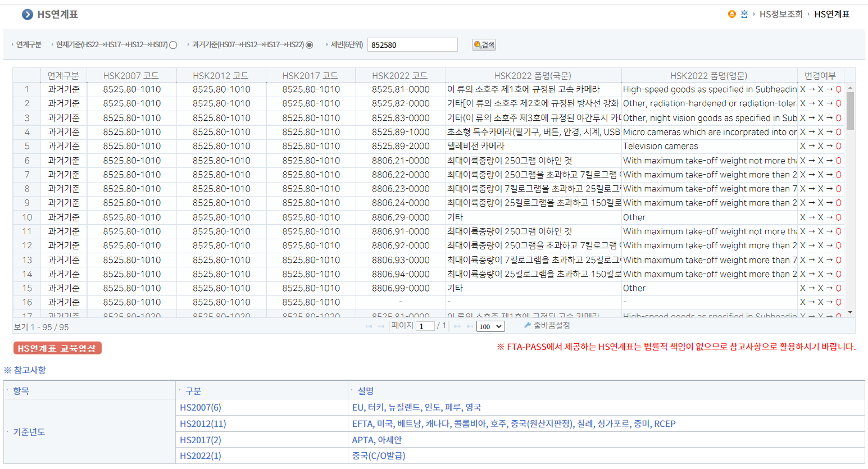Click HS2022(1) in reference table
Viewport: 868px width, 469px height.
[201, 456]
